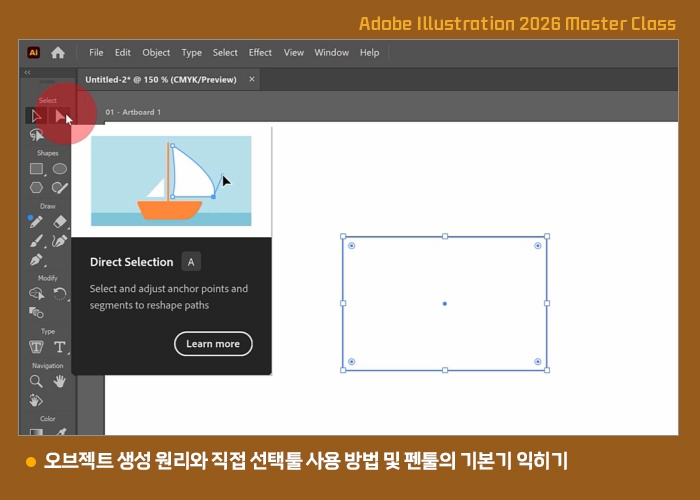Select the Rotate tool
700x500 pixels.
(x=59, y=293)
